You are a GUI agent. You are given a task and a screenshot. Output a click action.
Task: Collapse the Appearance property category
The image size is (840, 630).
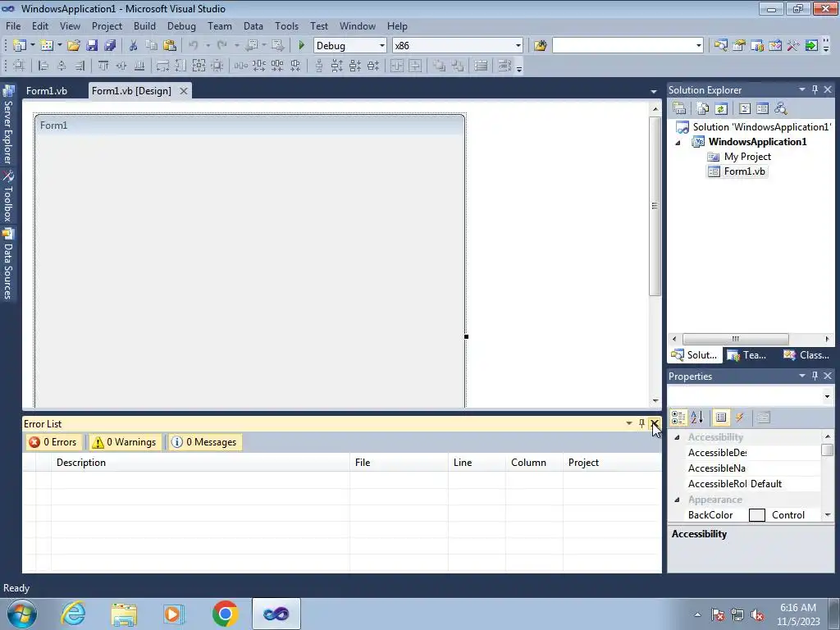[x=677, y=500]
